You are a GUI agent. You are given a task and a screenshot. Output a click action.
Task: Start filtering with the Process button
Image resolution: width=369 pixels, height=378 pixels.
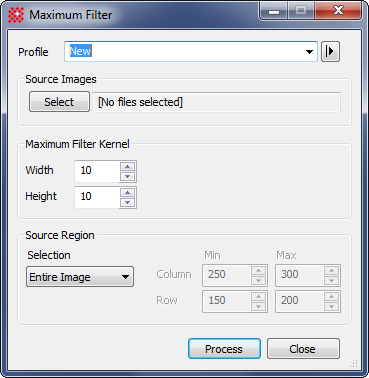(x=224, y=349)
